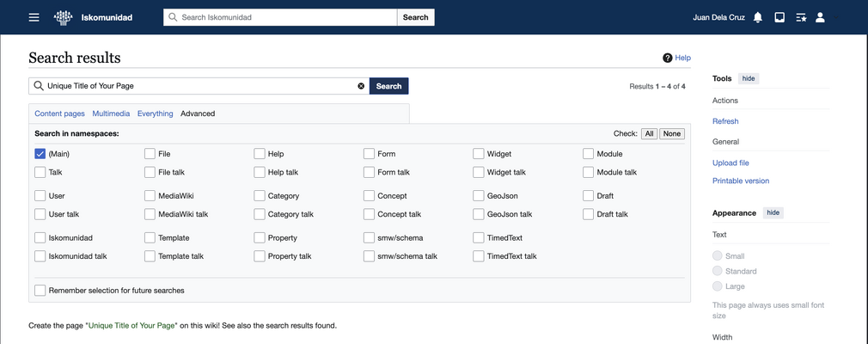Uncheck the (Main) namespace checkbox

40,154
